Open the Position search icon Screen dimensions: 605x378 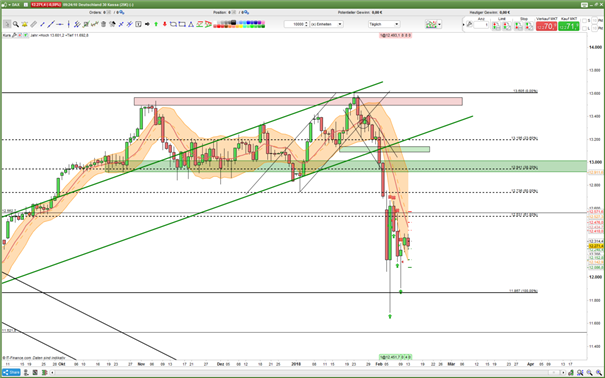point(246,12)
